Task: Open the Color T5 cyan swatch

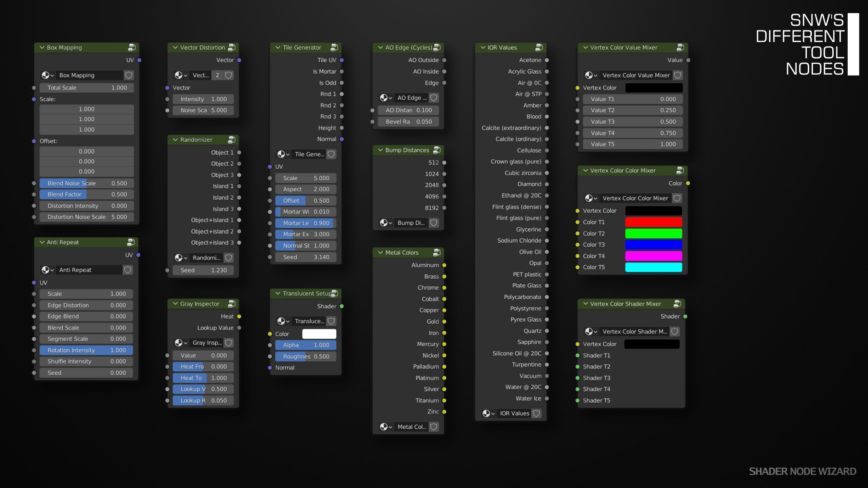Action: click(653, 267)
